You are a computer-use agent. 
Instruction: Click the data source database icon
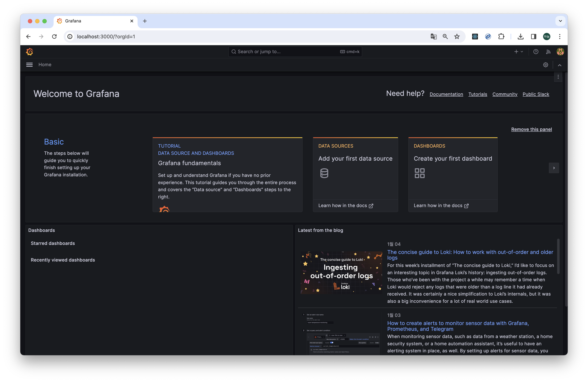coord(324,173)
